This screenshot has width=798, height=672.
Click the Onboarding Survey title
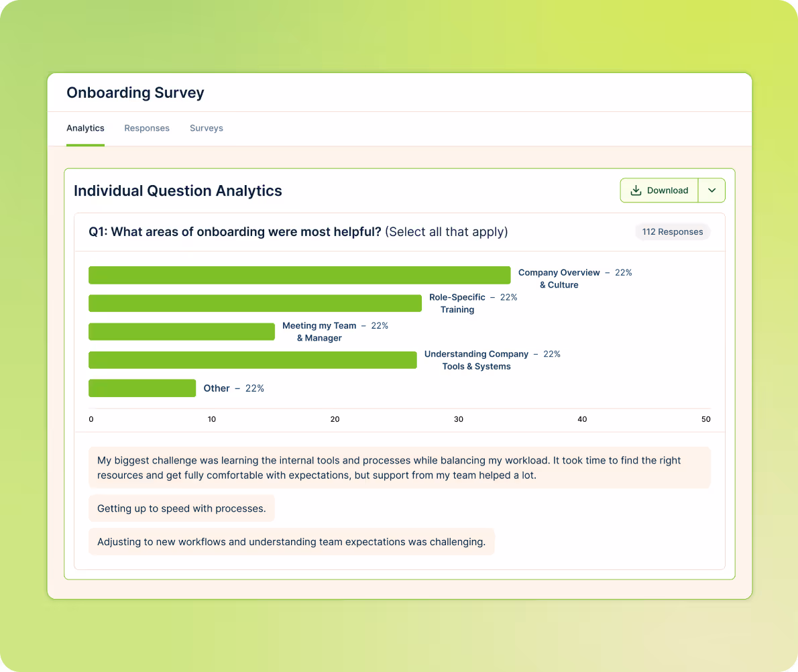pos(135,93)
